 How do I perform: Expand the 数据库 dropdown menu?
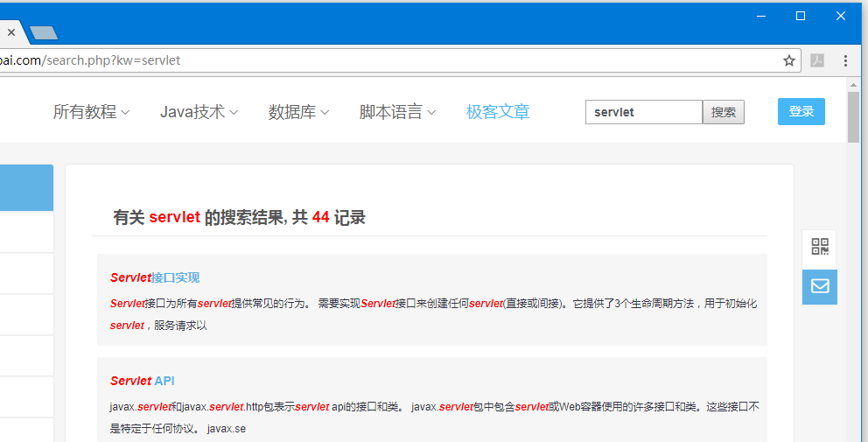pyautogui.click(x=299, y=112)
